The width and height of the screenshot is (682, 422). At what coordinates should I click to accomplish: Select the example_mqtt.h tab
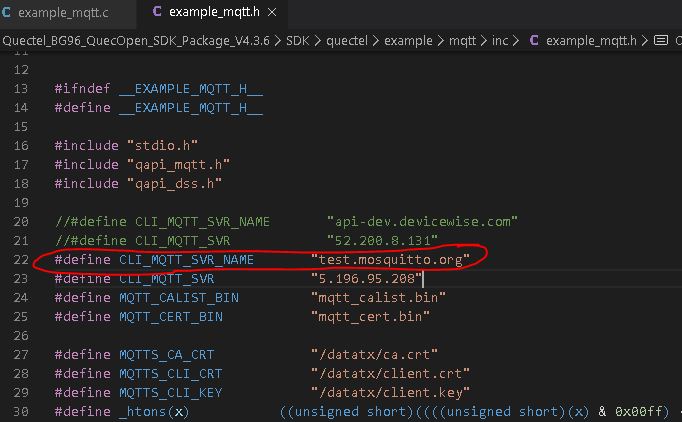(212, 14)
